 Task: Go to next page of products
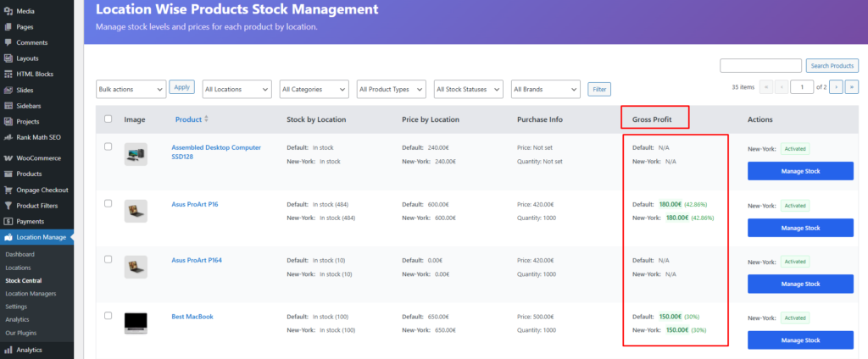pyautogui.click(x=836, y=86)
